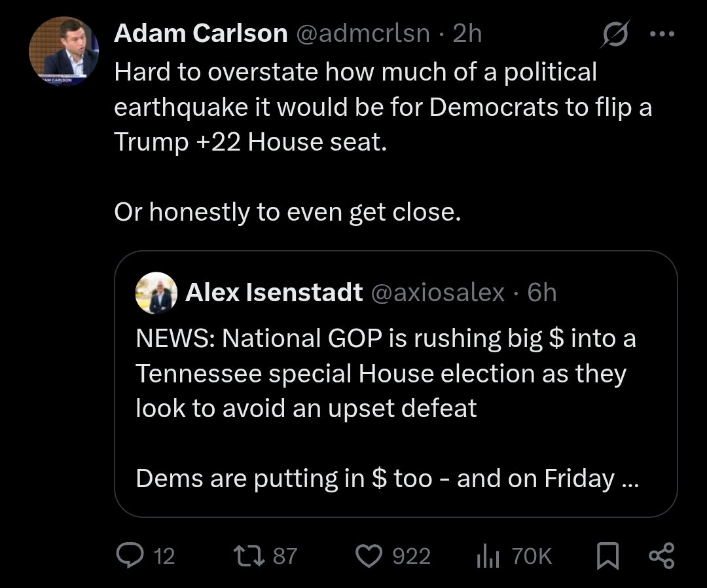Open the view analytics bar icon
The width and height of the screenshot is (707, 588).
[488, 557]
